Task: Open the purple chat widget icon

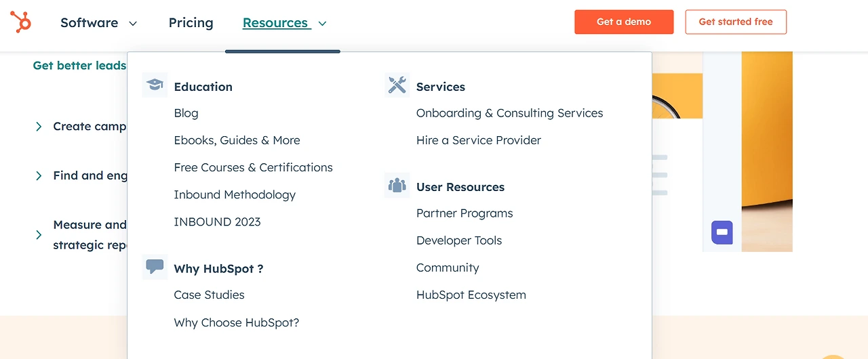Action: 722,232
